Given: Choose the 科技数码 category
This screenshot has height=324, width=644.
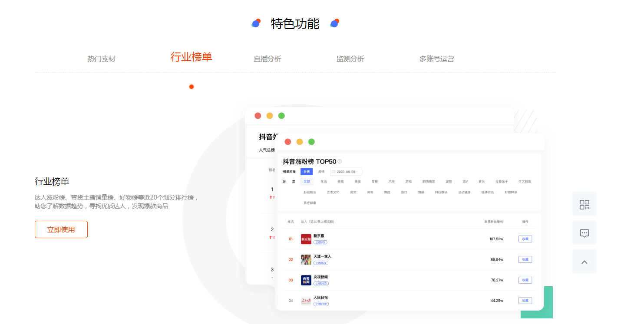Looking at the screenshot, I should coord(441,192).
